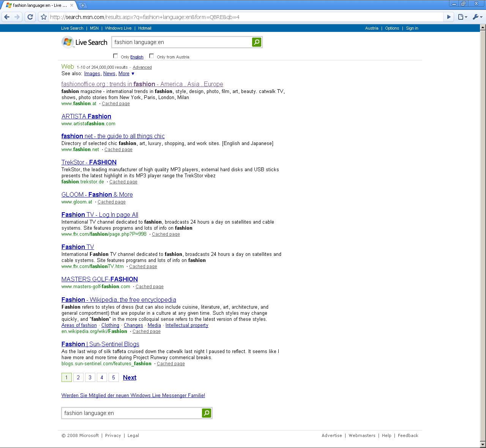
Task: Expand the More dropdown arrow in See also
Action: point(133,74)
